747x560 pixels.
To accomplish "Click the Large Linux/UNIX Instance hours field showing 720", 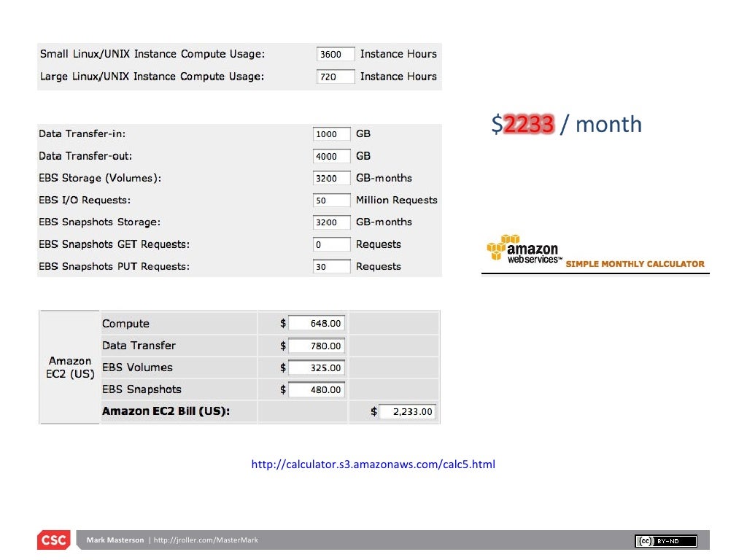I will click(336, 77).
